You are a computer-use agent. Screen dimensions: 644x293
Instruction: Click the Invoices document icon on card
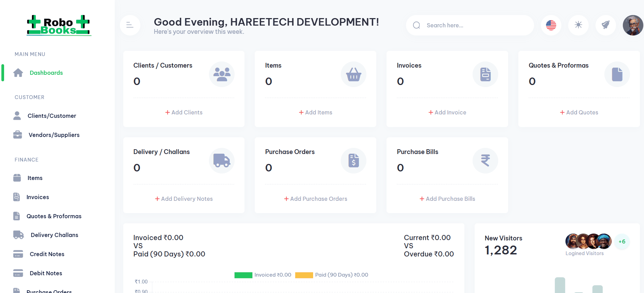(485, 74)
